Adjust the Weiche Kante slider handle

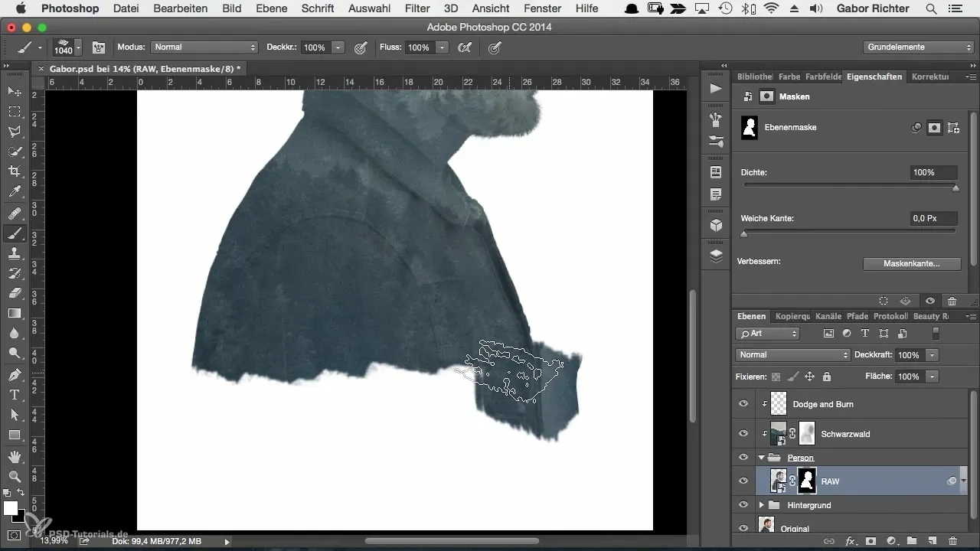pos(743,234)
